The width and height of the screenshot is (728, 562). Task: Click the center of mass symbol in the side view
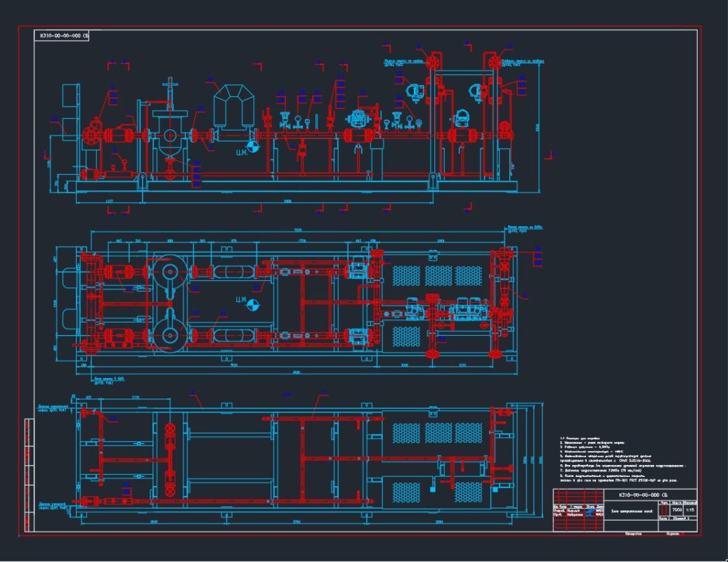click(x=254, y=148)
